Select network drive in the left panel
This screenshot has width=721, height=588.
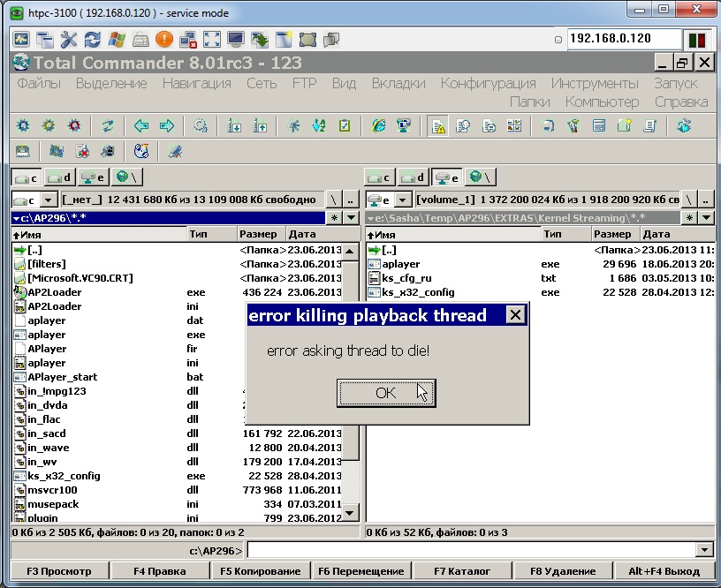coord(127,177)
